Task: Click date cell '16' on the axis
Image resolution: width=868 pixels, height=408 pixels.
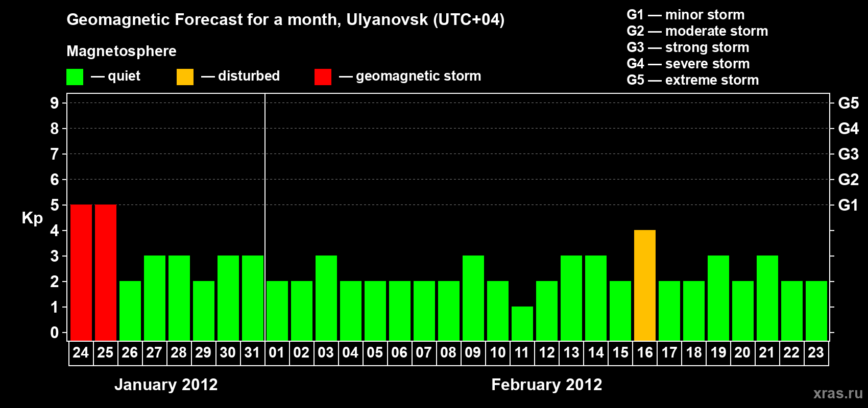Action: [x=645, y=352]
